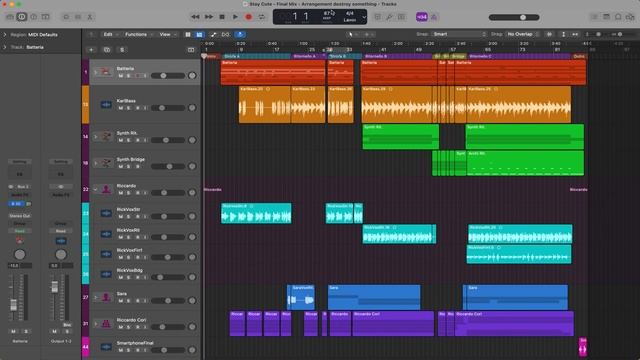Click the Bnc button on output strip
Image resolution: width=640 pixels, height=360 pixels.
coord(67,325)
